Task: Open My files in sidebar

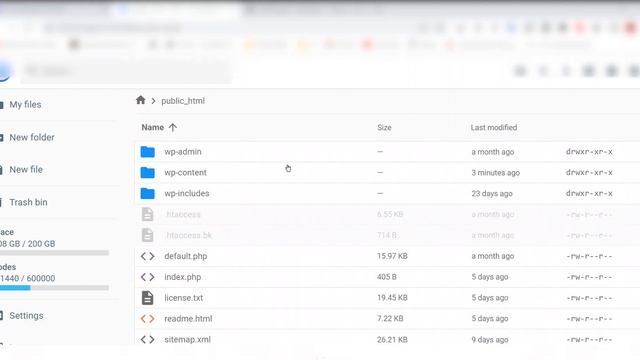Action: (x=25, y=104)
